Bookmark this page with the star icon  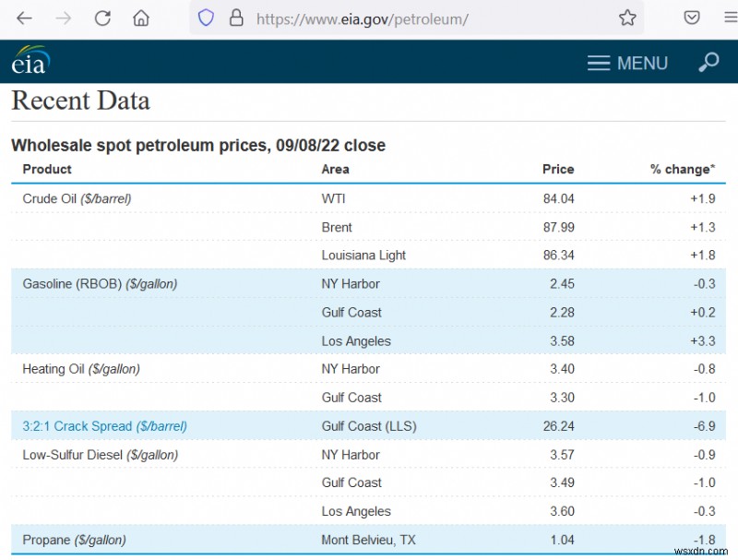(x=626, y=18)
